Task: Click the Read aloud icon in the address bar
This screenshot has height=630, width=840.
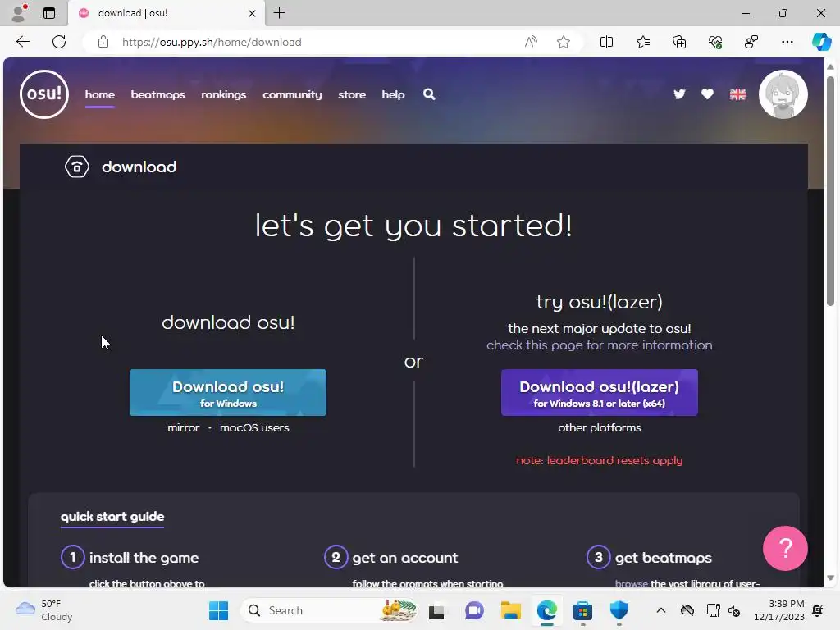Action: tap(531, 42)
